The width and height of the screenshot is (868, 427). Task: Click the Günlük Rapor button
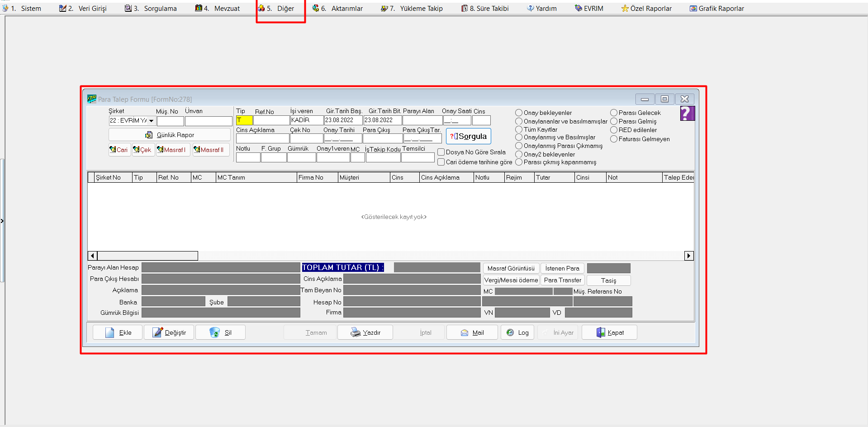170,135
